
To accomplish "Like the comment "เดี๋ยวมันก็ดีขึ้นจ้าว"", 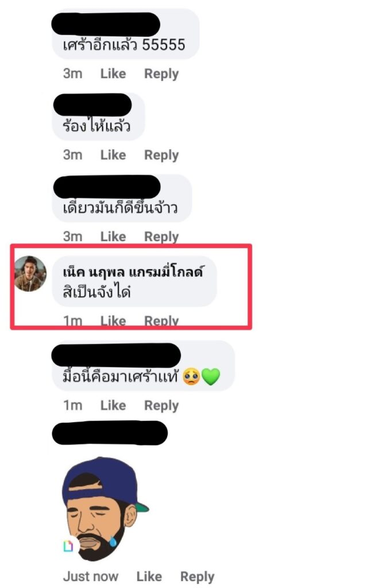I will click(x=113, y=237).
